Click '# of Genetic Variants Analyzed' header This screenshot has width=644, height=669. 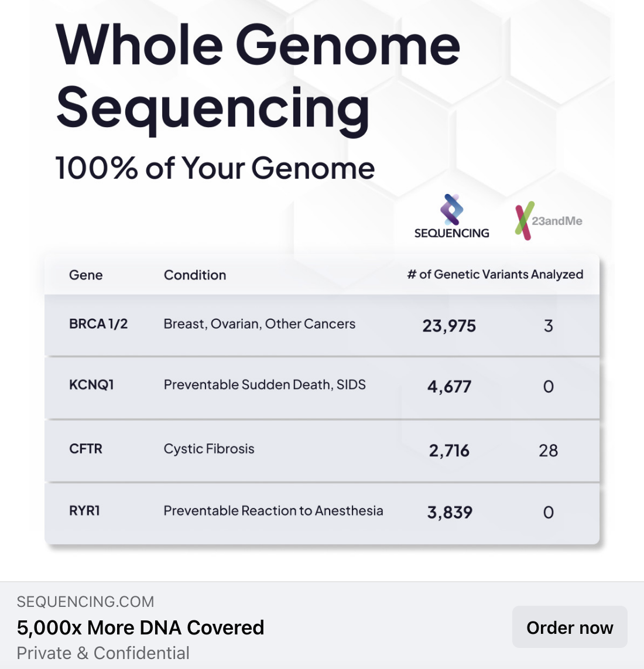(495, 275)
